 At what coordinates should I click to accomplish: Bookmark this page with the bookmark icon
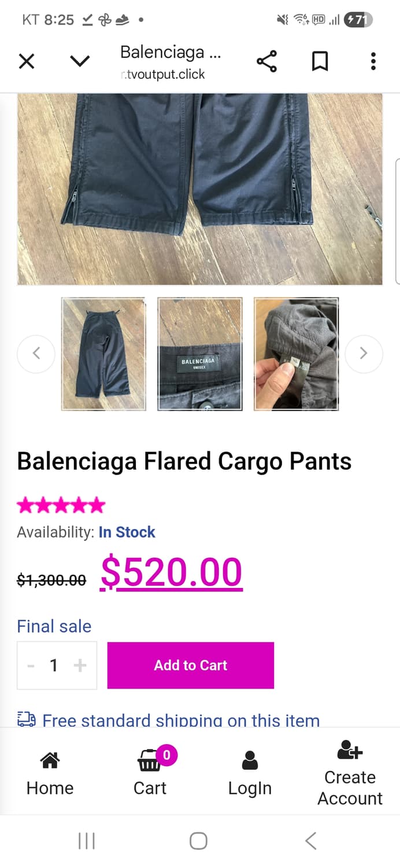click(x=320, y=61)
